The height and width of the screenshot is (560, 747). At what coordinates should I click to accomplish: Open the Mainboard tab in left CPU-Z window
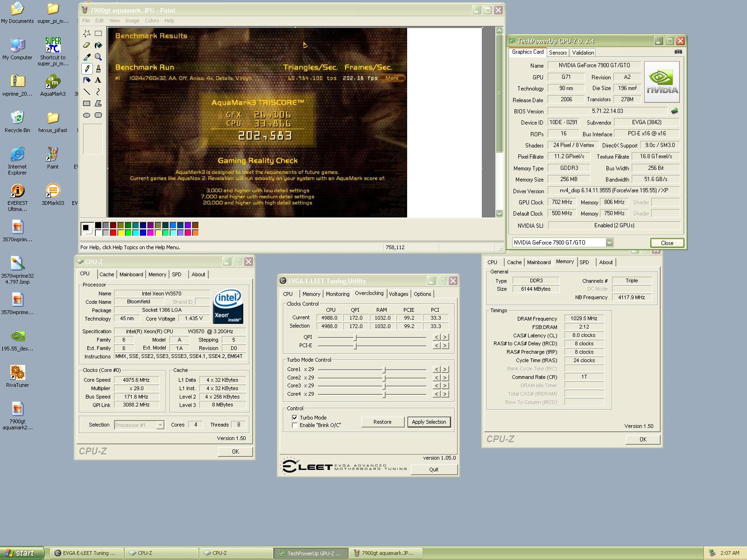[131, 274]
